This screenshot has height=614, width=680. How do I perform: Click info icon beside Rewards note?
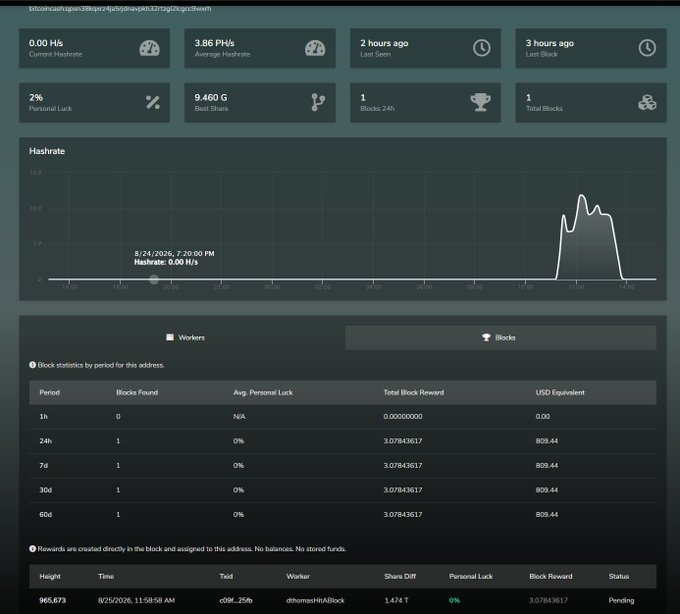33,549
